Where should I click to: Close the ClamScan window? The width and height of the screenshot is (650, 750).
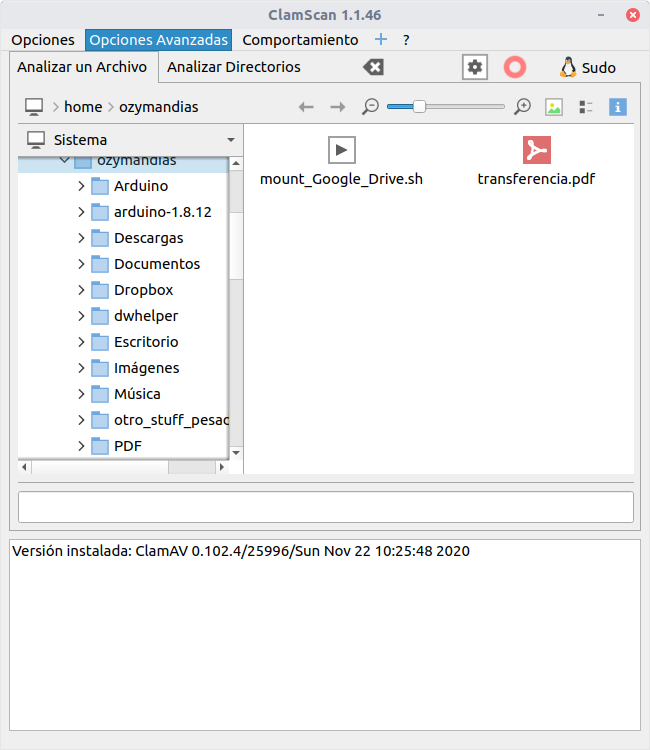[x=632, y=15]
